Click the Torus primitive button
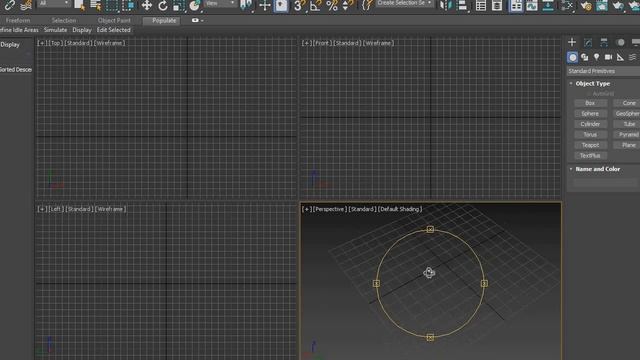 (x=590, y=135)
